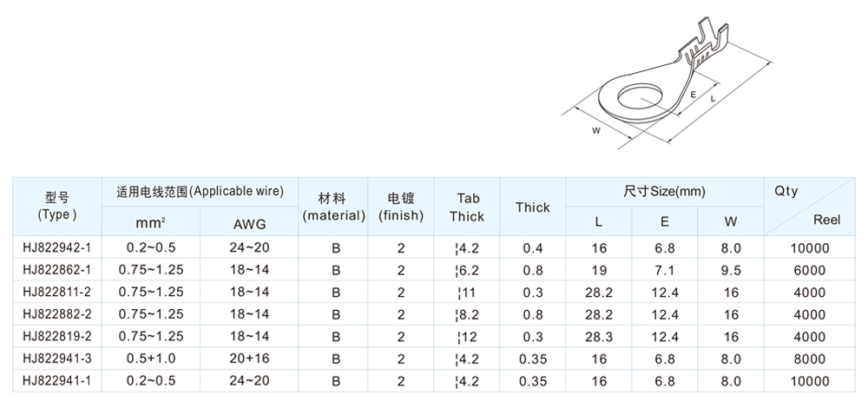Select the HJ822862-1 type cell
This screenshot has height=408, width=868.
click(59, 270)
